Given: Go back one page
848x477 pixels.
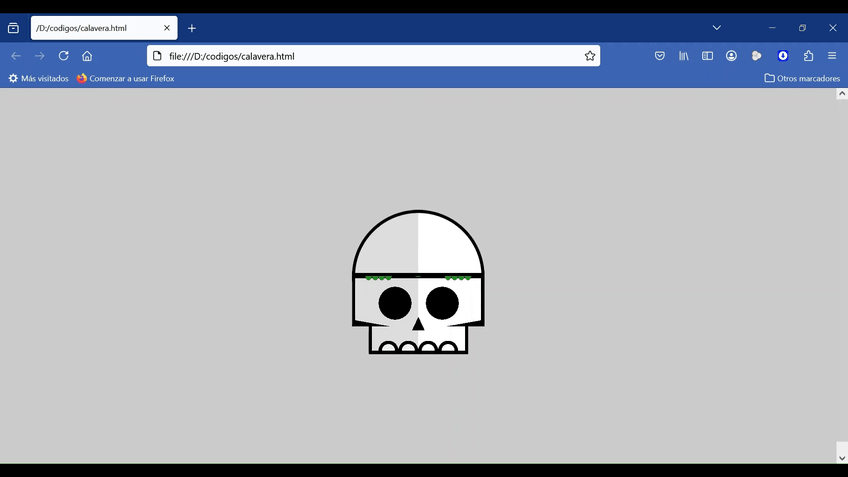Looking at the screenshot, I should (16, 56).
